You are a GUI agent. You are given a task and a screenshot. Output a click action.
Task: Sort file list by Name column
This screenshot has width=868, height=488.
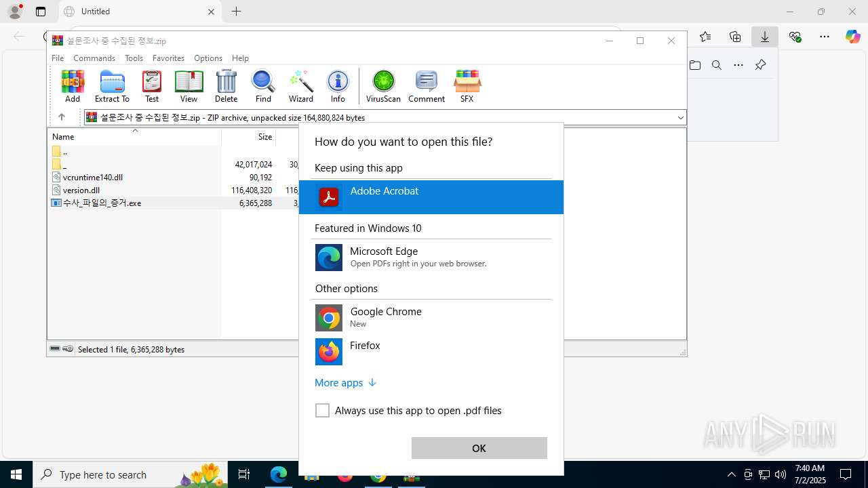pos(134,136)
